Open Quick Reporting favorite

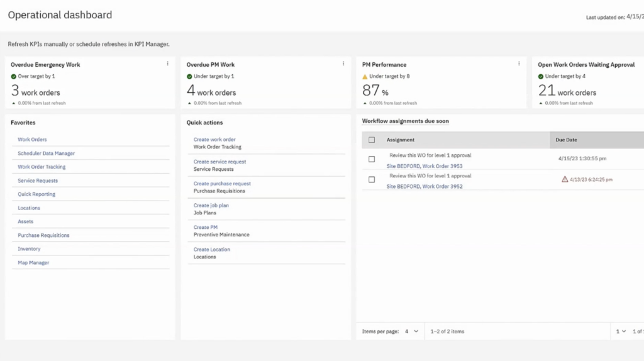click(x=36, y=194)
